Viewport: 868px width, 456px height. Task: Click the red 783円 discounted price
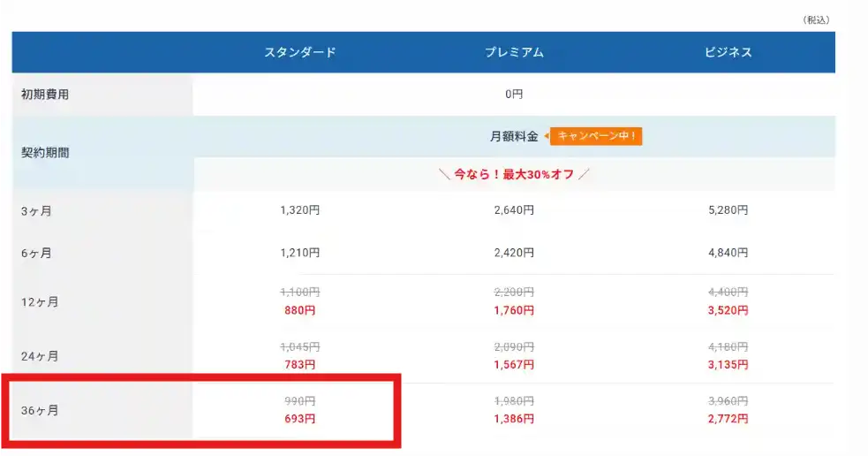pos(300,365)
